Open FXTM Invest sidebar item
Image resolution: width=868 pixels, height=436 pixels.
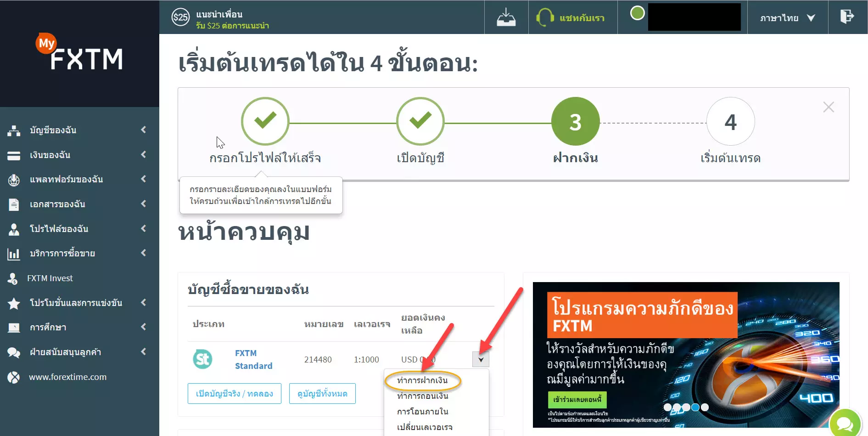point(50,278)
